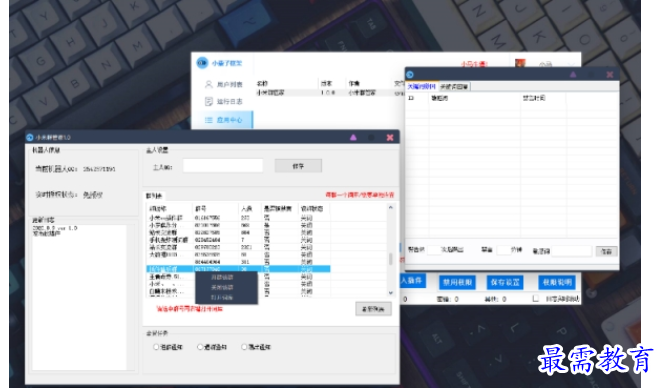
Task: Choose the bottom entry of the dark context menu
Action: pos(222,297)
